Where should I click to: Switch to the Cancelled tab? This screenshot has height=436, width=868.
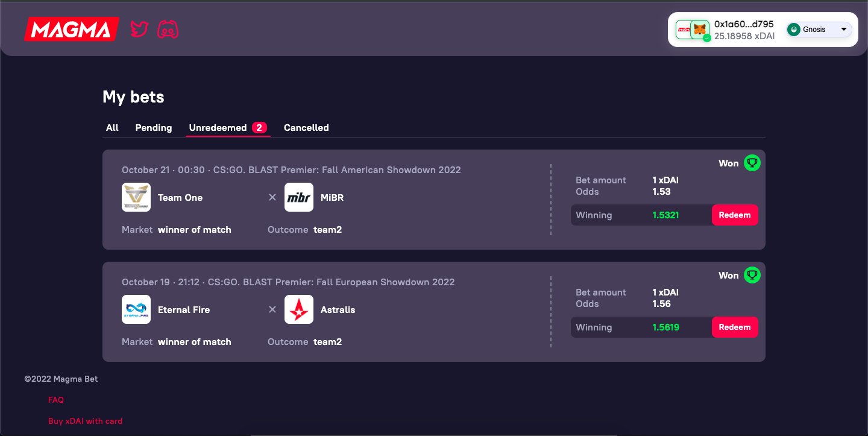pos(306,128)
